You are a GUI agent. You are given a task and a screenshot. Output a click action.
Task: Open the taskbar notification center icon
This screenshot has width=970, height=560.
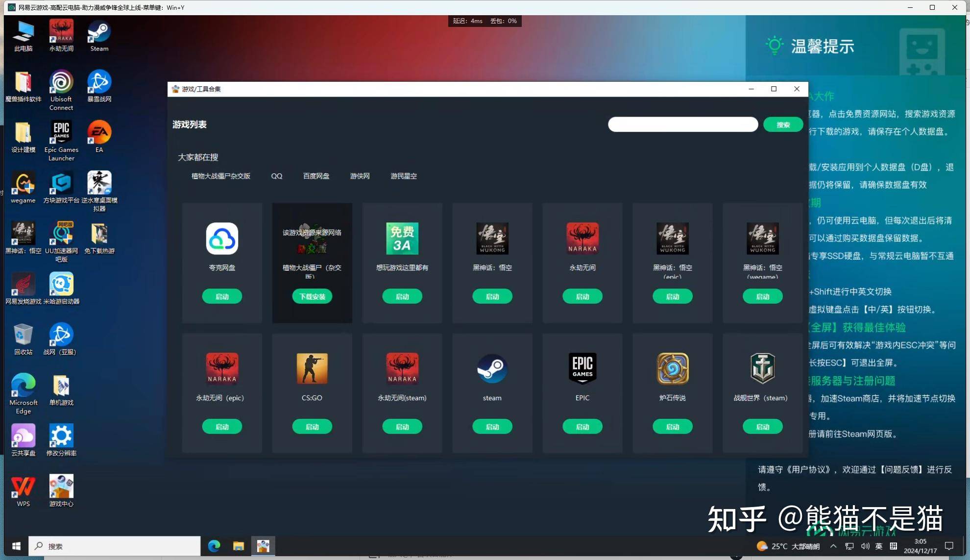[x=949, y=546]
